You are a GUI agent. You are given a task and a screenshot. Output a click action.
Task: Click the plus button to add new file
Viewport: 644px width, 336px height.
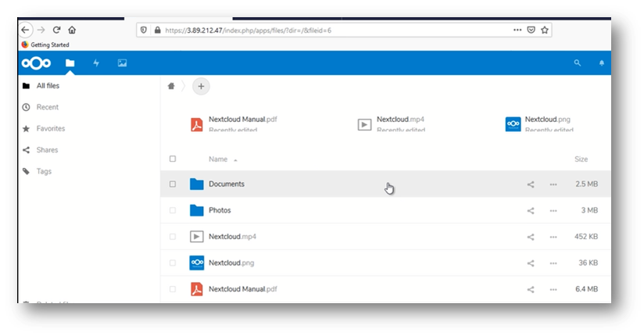click(x=201, y=86)
